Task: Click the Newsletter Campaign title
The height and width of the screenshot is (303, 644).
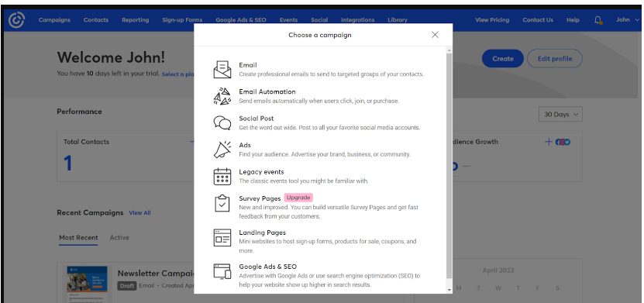Action: point(156,273)
